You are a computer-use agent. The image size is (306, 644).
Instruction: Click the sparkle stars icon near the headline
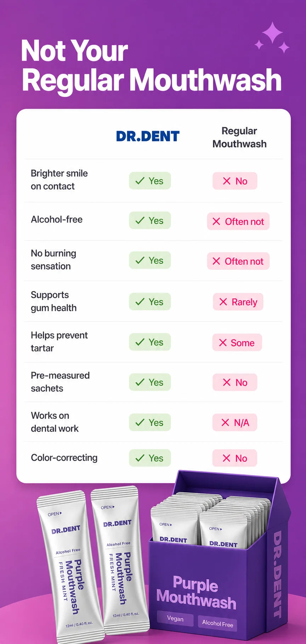tap(272, 37)
